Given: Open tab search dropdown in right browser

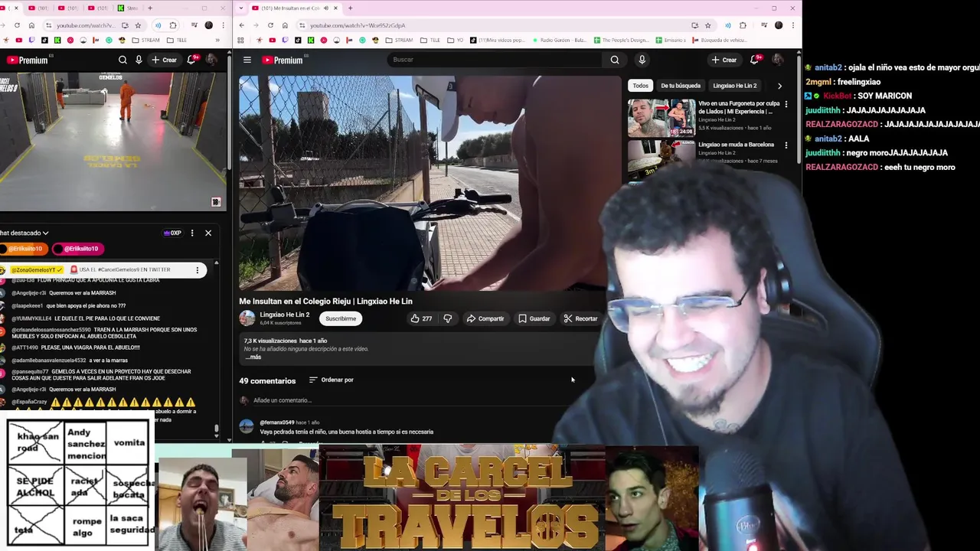Looking at the screenshot, I should (x=241, y=8).
